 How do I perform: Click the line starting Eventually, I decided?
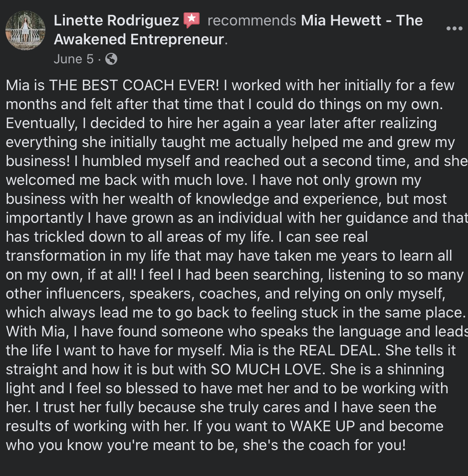(x=221, y=124)
